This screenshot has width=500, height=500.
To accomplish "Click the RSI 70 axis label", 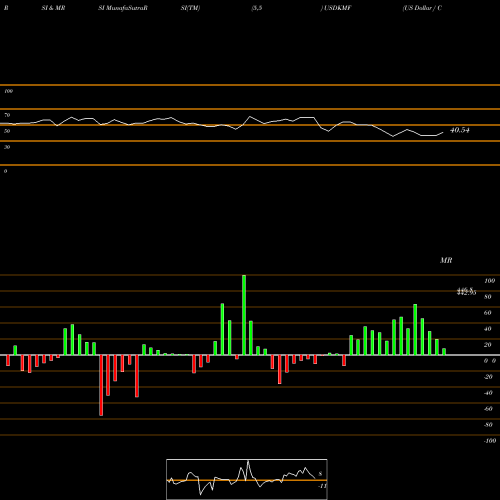I will [x=7, y=115].
